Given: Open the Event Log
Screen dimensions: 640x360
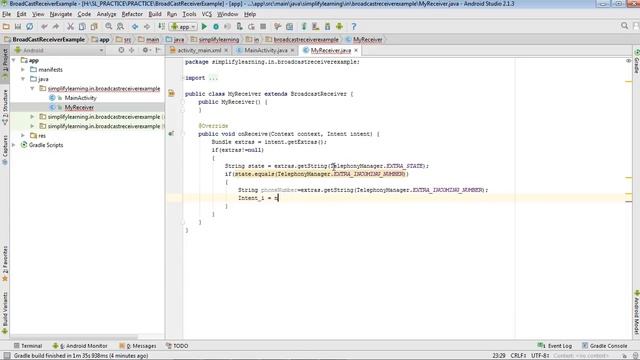Looking at the screenshot, I should click(x=554, y=346).
